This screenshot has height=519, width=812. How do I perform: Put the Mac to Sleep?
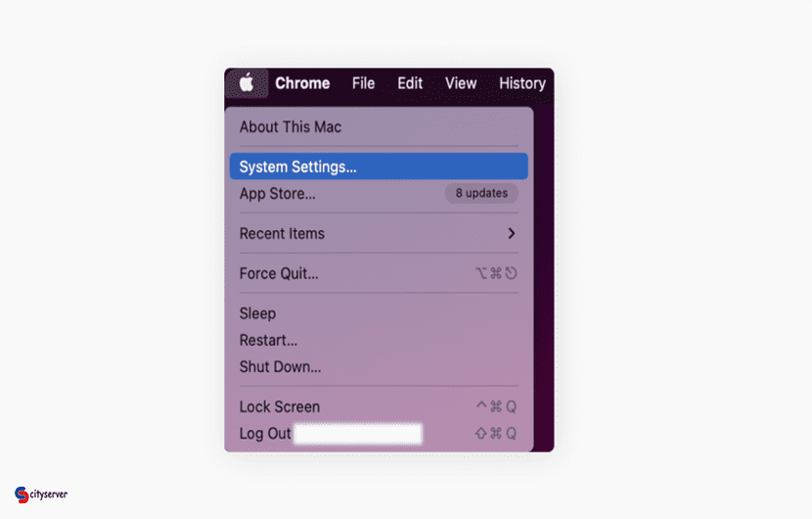pos(379,313)
